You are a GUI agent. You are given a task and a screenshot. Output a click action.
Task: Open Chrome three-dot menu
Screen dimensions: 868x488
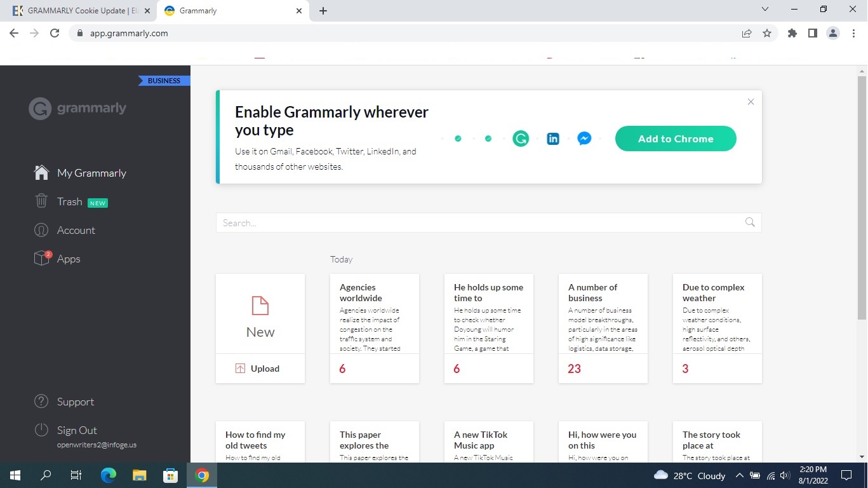point(853,33)
